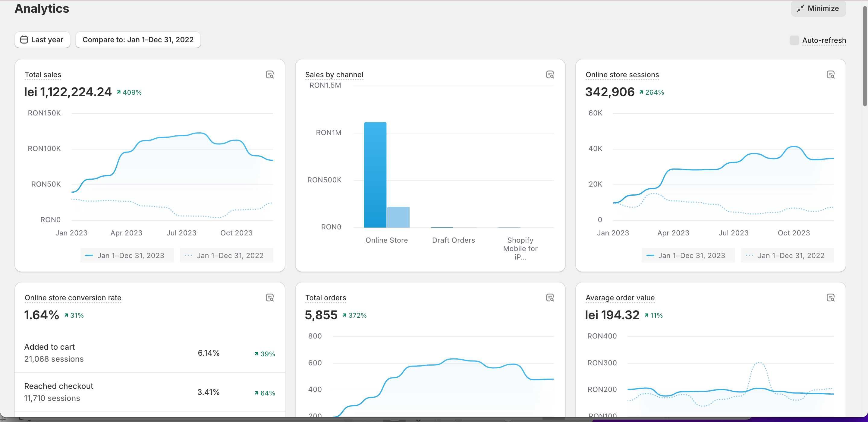
Task: Enable the Auto-refresh checkbox
Action: [x=794, y=40]
